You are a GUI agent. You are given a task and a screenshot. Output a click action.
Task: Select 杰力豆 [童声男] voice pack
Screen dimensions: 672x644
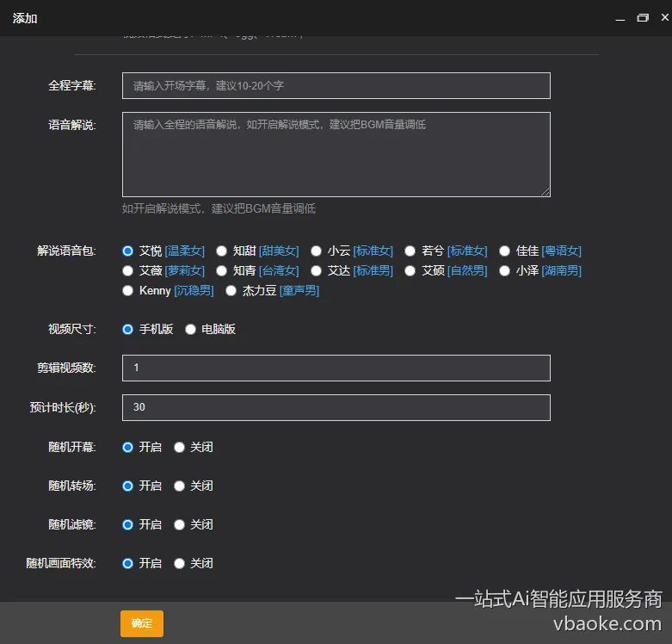(231, 291)
